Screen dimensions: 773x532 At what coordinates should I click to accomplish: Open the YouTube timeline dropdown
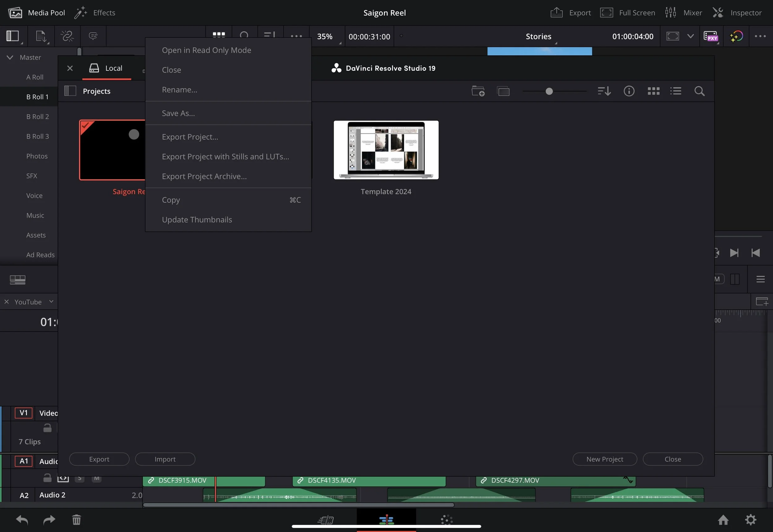[51, 301]
